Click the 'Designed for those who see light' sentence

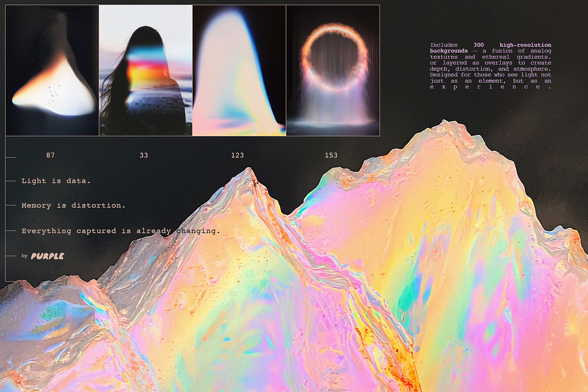490,75
